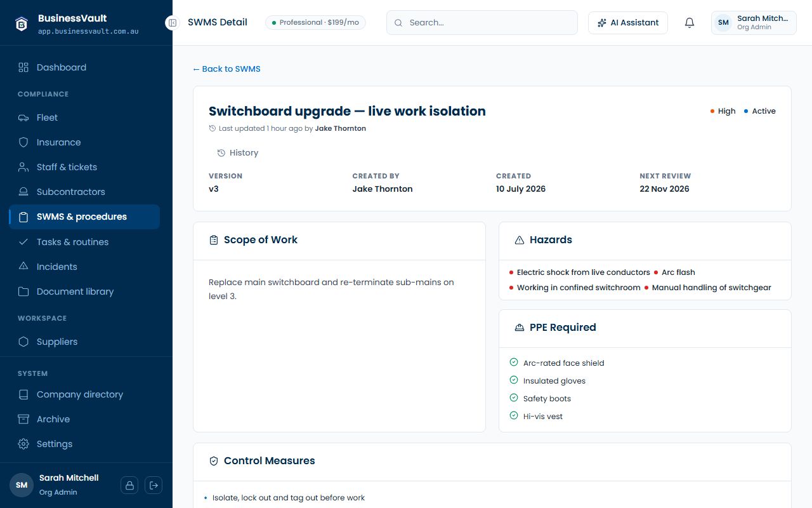Click the Dashboard grid icon
812x508 pixels.
pos(23,67)
